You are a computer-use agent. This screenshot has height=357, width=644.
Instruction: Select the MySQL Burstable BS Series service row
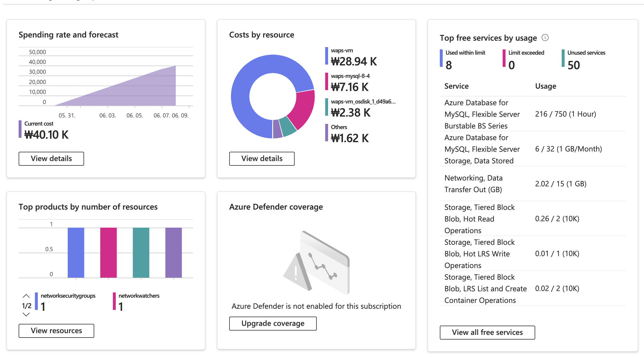(x=533, y=114)
